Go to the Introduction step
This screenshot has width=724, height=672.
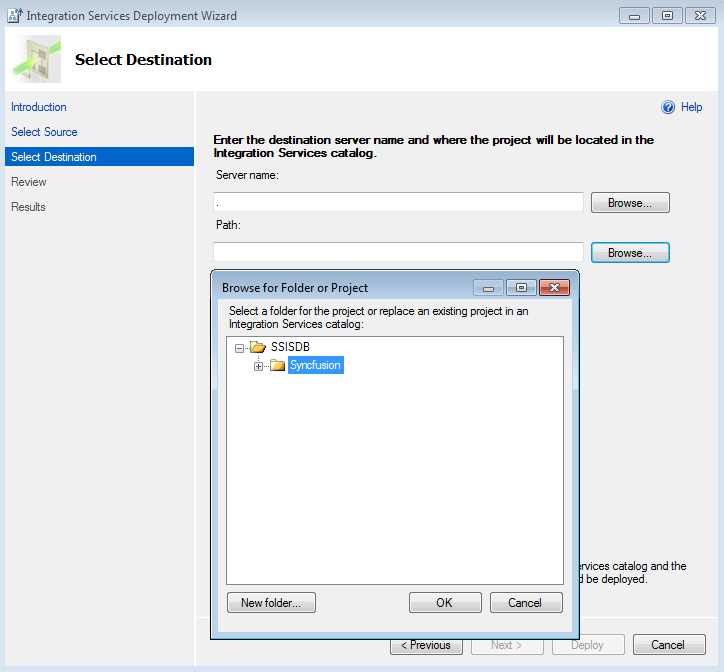pos(39,107)
